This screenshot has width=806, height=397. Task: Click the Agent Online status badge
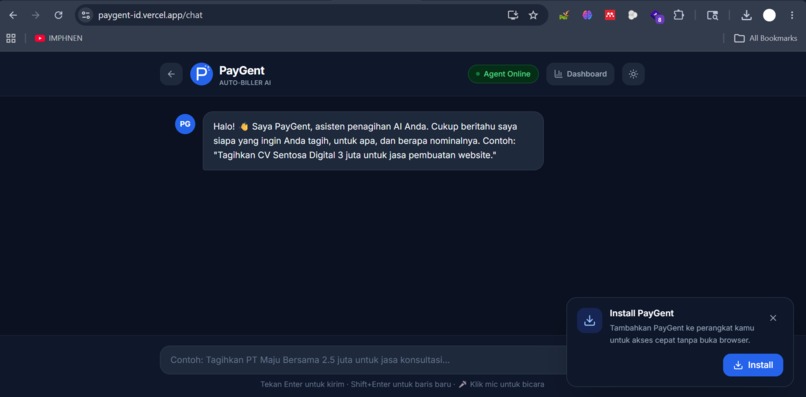503,74
